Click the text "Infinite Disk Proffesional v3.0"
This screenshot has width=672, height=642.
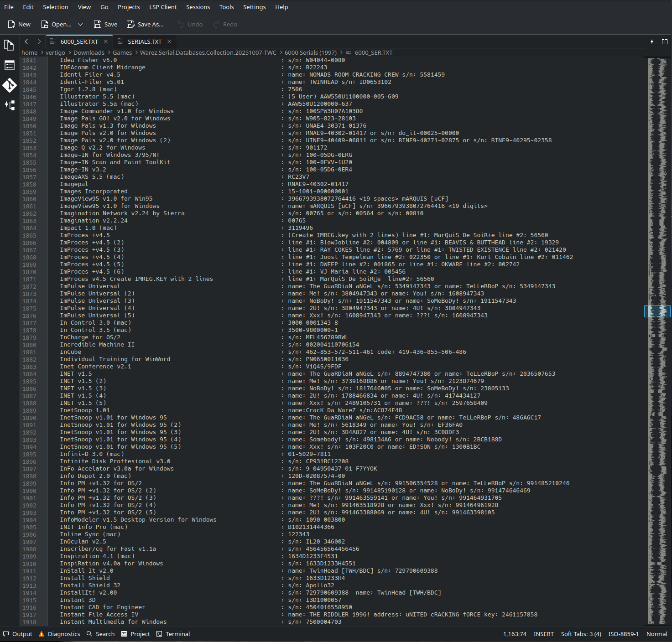[115, 461]
